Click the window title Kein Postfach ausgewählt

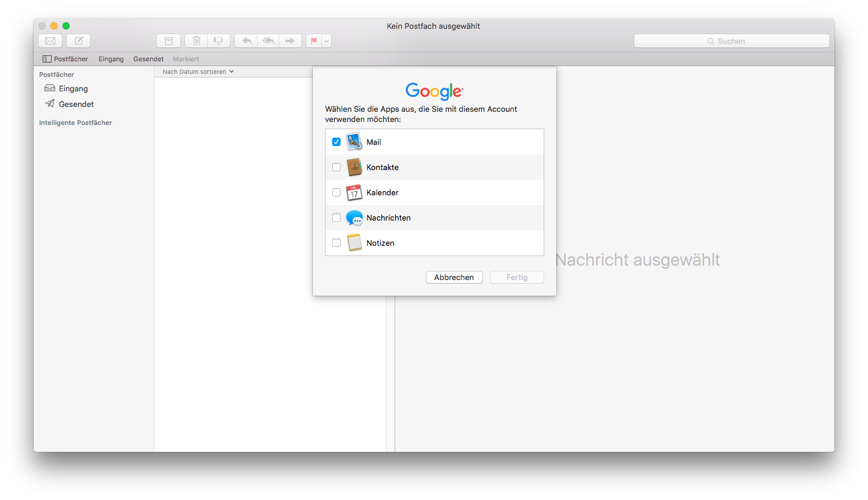pos(434,26)
